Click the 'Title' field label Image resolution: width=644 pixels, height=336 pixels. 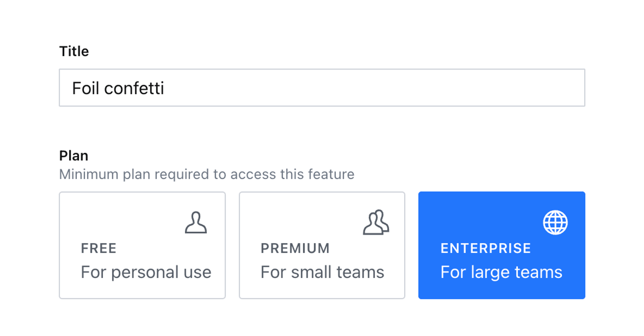tap(74, 51)
